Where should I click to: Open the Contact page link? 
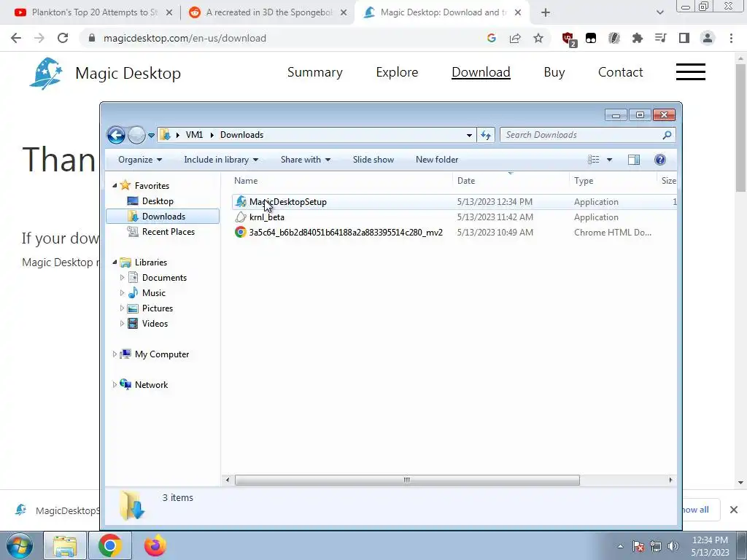click(x=620, y=72)
